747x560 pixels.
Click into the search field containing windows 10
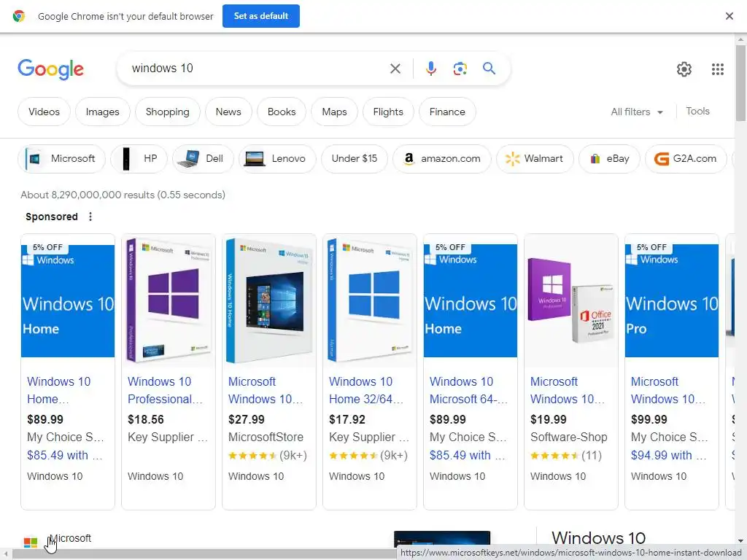click(x=258, y=69)
